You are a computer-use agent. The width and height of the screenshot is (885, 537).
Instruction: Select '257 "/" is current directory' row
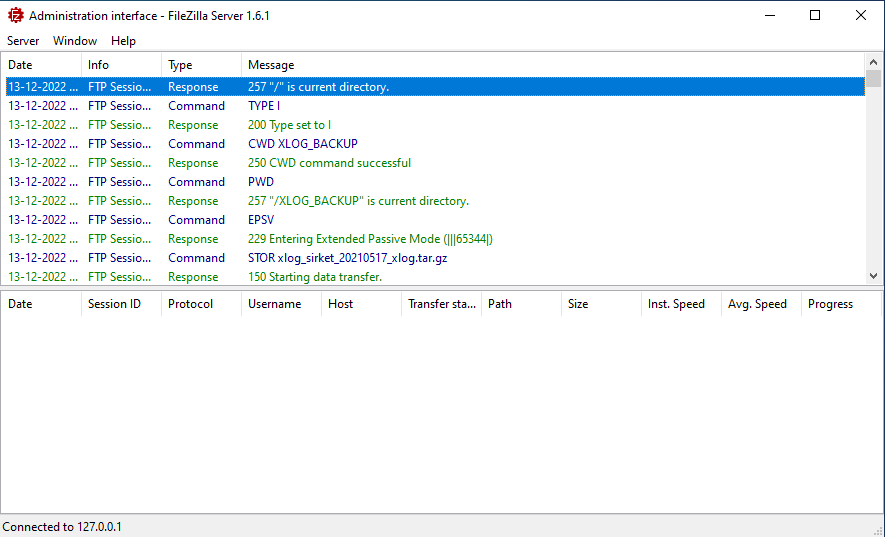click(435, 87)
